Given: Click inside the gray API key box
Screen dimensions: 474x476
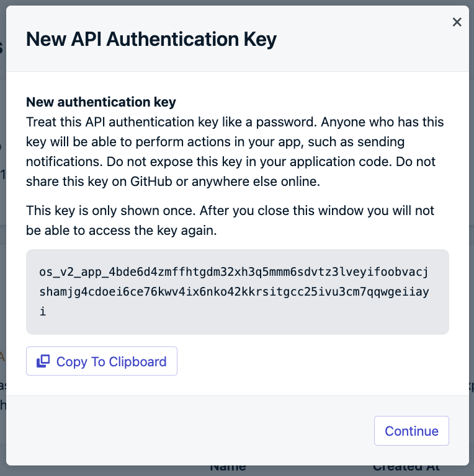Looking at the screenshot, I should click(237, 292).
